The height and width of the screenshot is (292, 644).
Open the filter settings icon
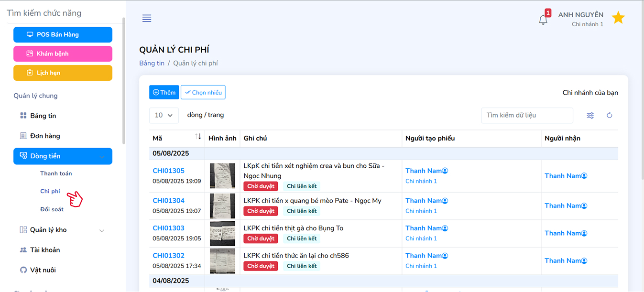coord(590,115)
